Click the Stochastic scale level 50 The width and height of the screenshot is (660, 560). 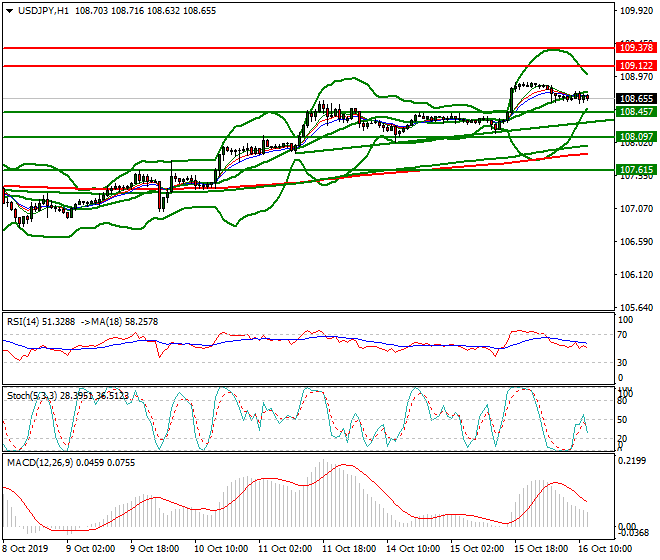622,420
